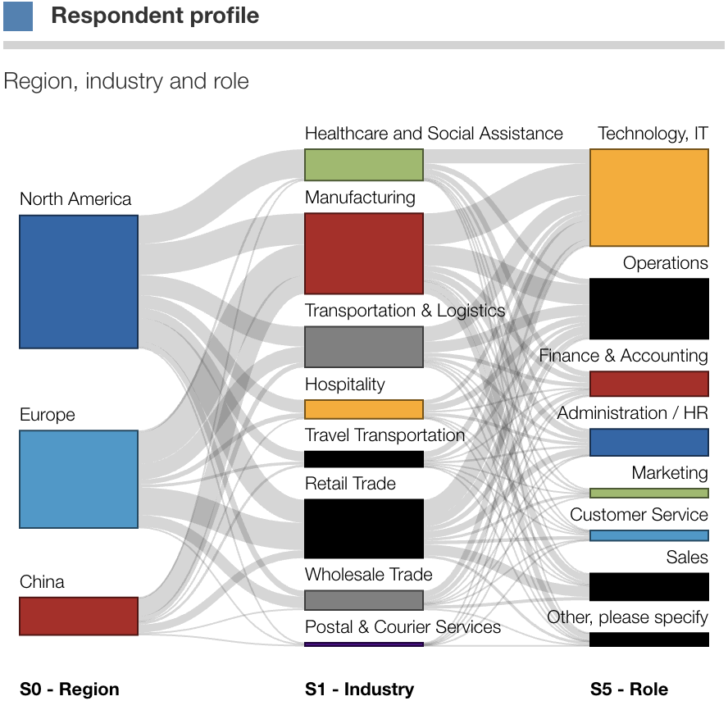Click the Manufacturing industry block

(x=364, y=253)
